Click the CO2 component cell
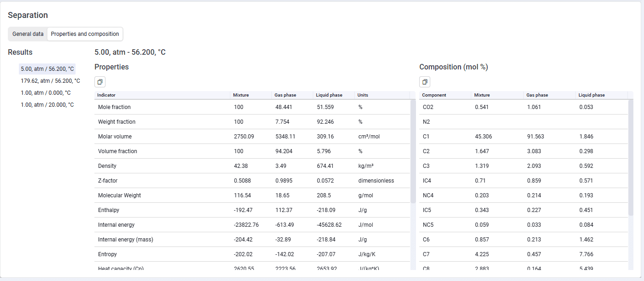 point(445,107)
